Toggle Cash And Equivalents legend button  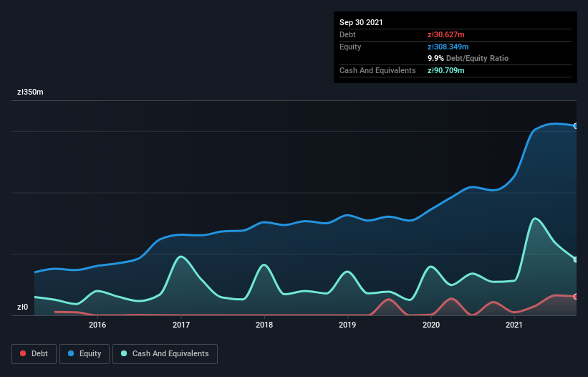click(165, 354)
